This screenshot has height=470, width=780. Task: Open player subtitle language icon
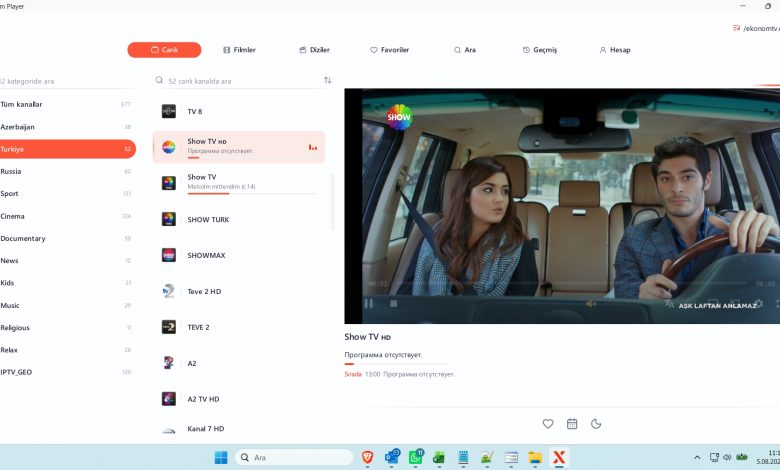669,304
